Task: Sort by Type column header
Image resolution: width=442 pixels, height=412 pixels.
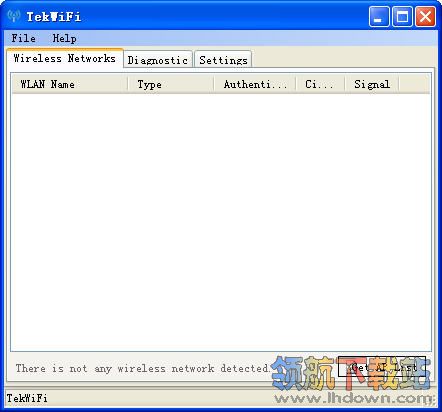Action: (x=171, y=84)
